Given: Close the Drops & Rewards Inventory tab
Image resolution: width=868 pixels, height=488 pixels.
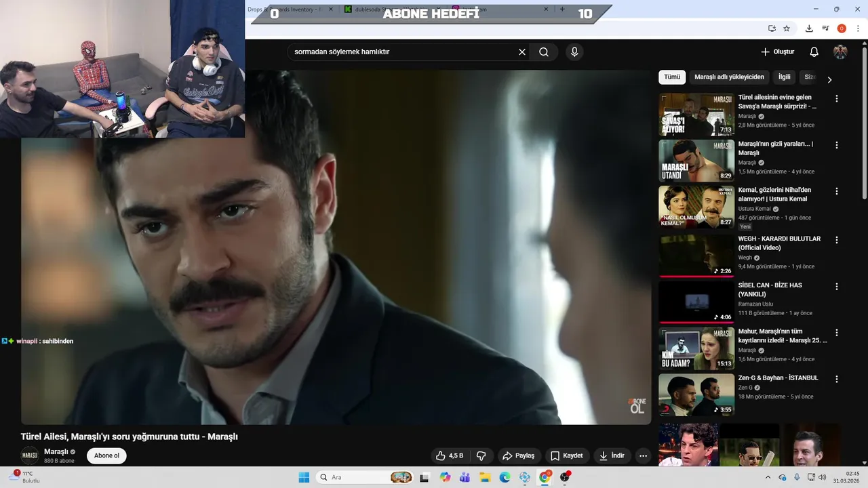Looking at the screenshot, I should coord(331,9).
